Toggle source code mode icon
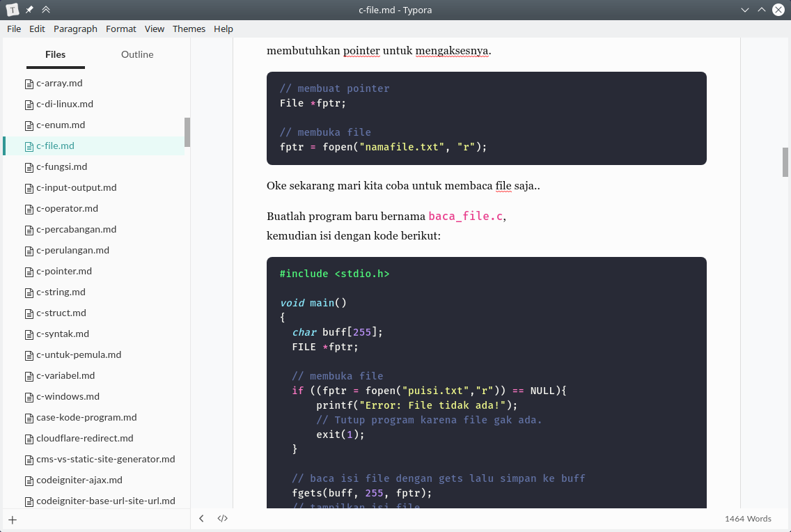This screenshot has width=791, height=532. pyautogui.click(x=223, y=518)
